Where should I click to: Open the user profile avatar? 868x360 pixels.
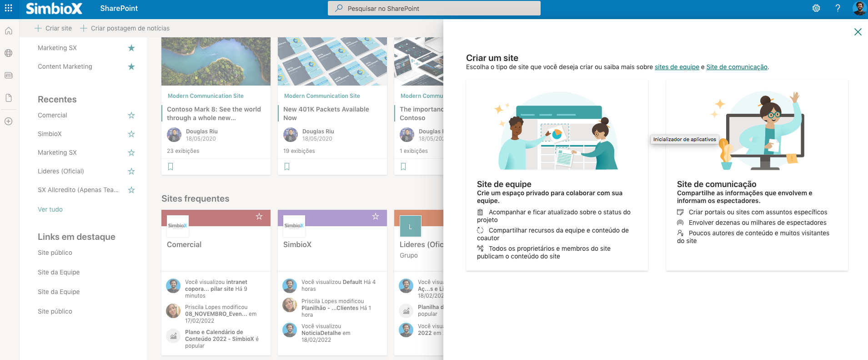859,8
